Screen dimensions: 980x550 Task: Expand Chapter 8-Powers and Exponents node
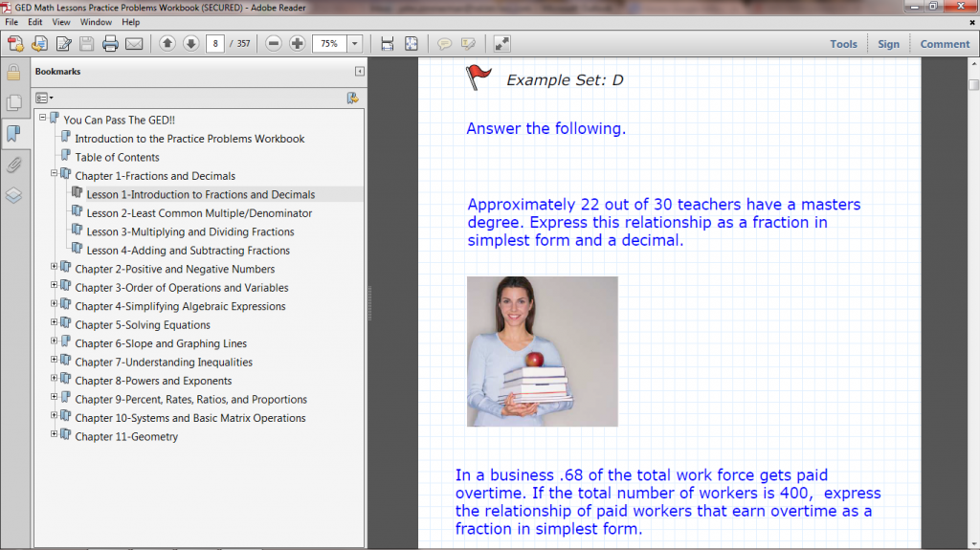point(55,378)
